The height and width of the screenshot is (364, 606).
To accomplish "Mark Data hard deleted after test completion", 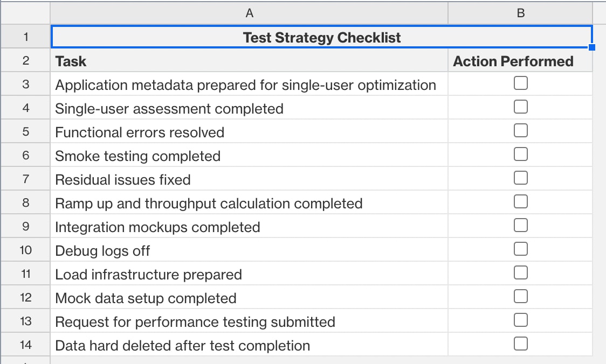I will (520, 344).
